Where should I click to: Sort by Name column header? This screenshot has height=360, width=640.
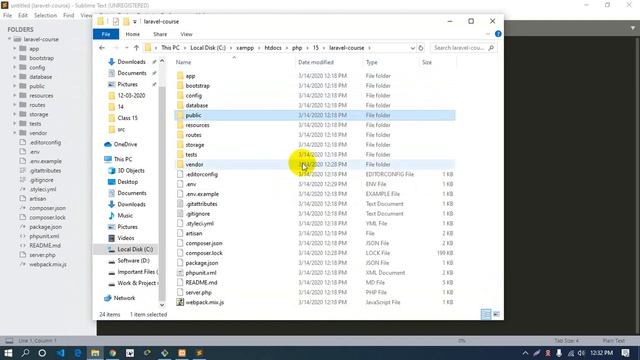click(183, 62)
